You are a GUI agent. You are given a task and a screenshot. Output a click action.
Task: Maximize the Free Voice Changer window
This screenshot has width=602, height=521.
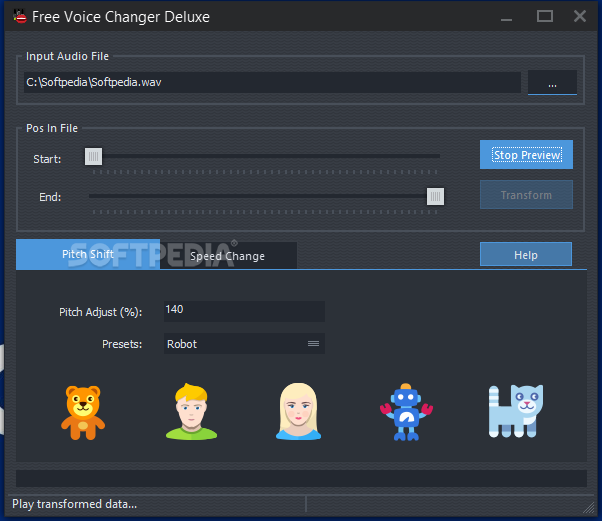(x=545, y=17)
